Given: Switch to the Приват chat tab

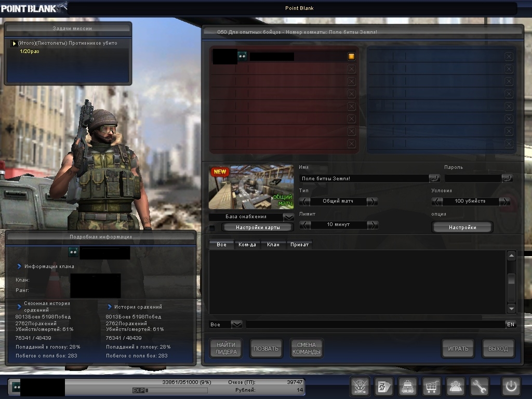Looking at the screenshot, I should point(299,244).
